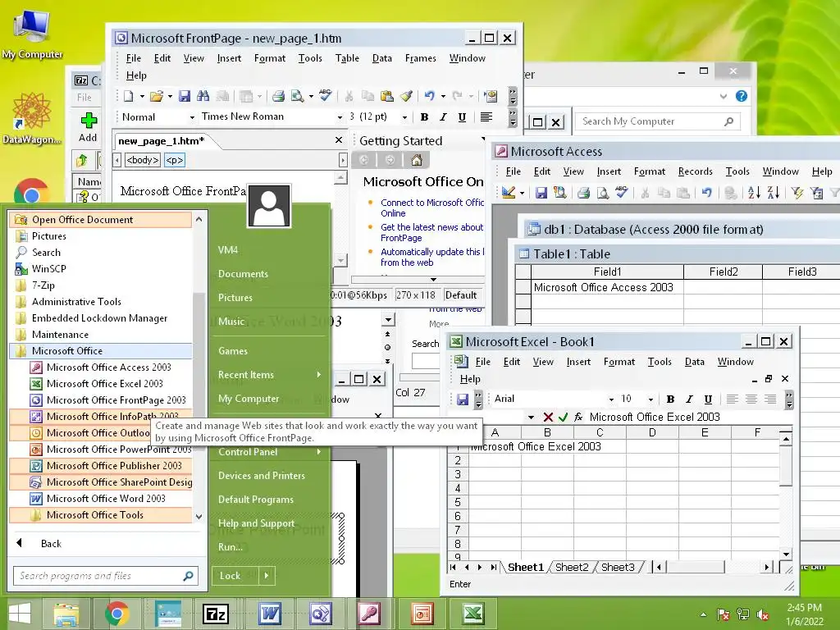The width and height of the screenshot is (840, 630).
Task: Toggle Bold in Excel formatting bar
Action: (670, 399)
